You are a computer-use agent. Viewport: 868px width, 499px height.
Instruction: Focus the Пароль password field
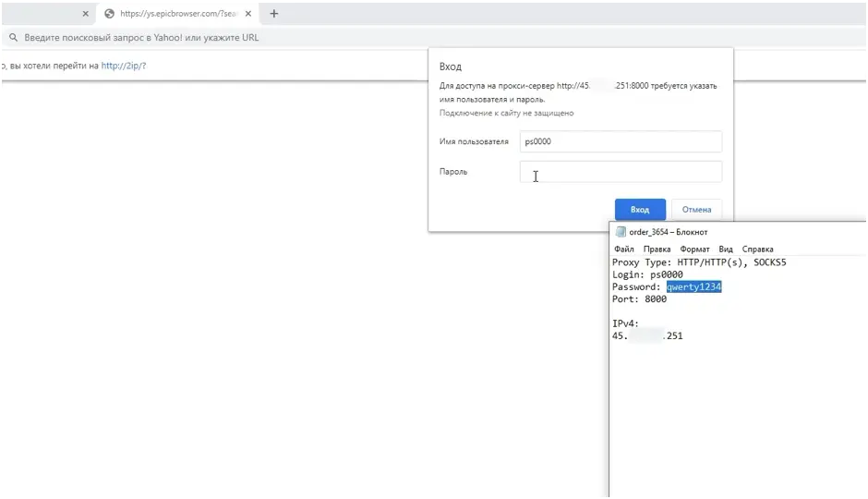(x=620, y=172)
